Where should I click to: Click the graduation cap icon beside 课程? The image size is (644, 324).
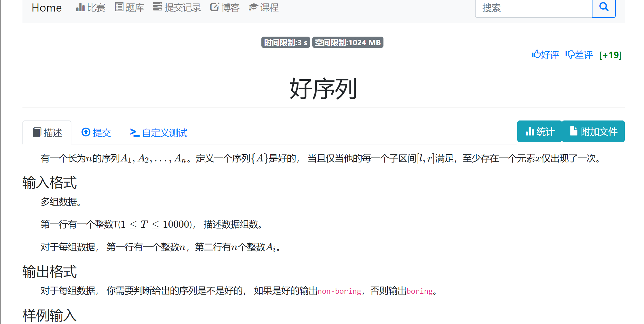click(x=253, y=7)
